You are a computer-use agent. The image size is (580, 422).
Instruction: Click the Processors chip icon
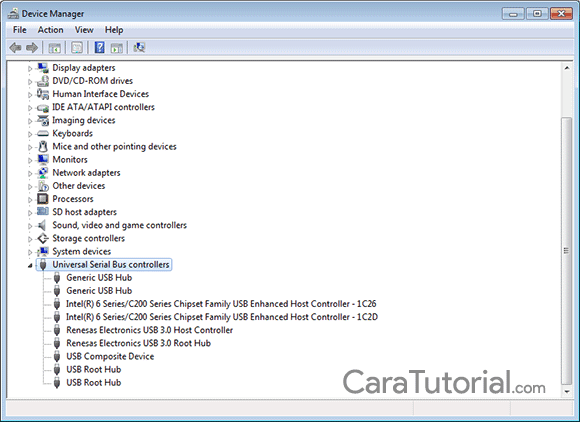(43, 199)
